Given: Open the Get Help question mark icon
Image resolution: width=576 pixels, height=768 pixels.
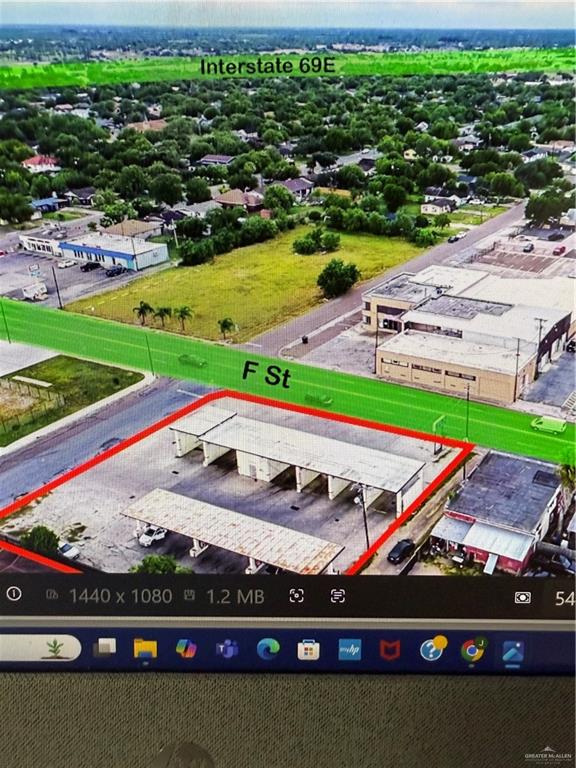Looking at the screenshot, I should [x=432, y=649].
